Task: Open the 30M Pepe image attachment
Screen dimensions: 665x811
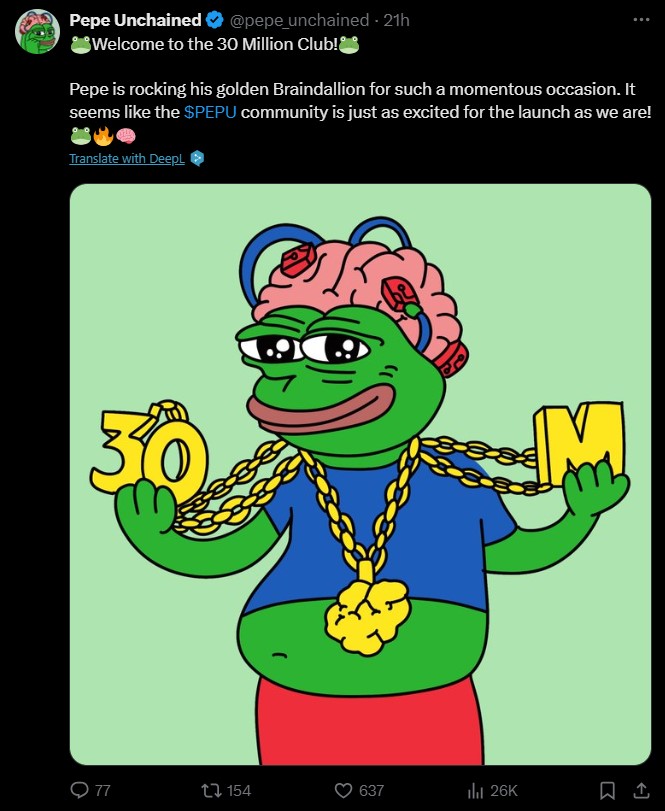Action: point(360,474)
